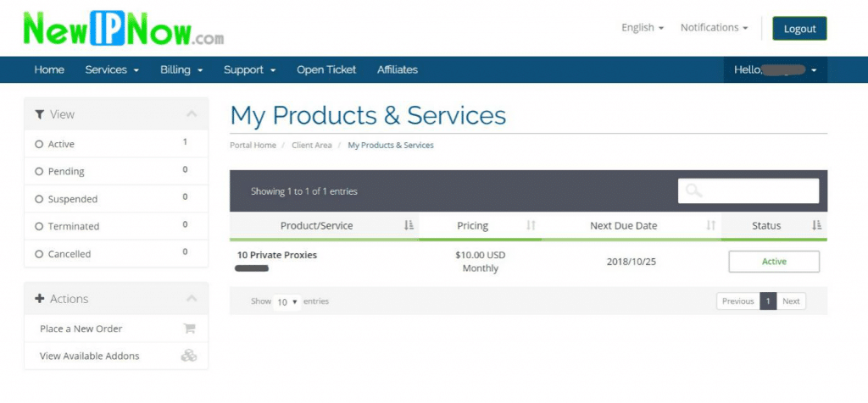Click the 2018/10/25 due date cell

pyautogui.click(x=631, y=262)
